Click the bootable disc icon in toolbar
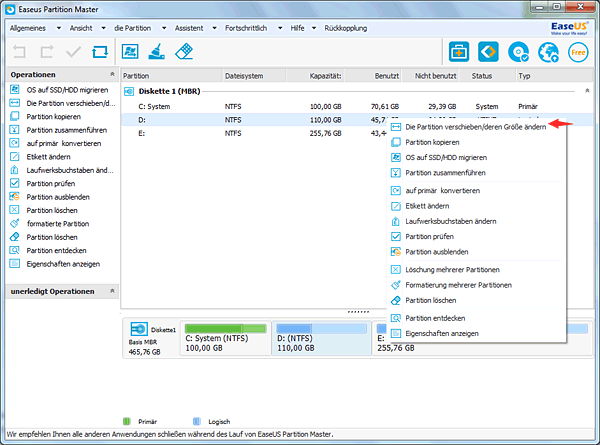This screenshot has width=600, height=445. coord(518,52)
